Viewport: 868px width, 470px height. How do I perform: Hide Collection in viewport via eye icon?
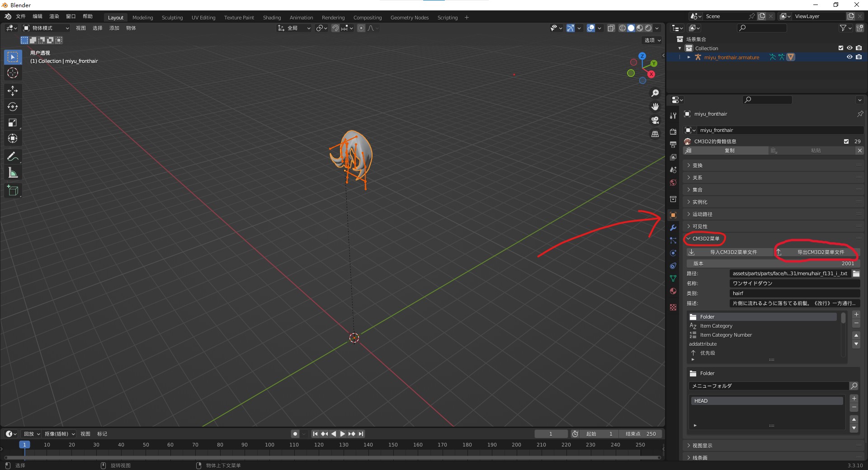pos(849,48)
